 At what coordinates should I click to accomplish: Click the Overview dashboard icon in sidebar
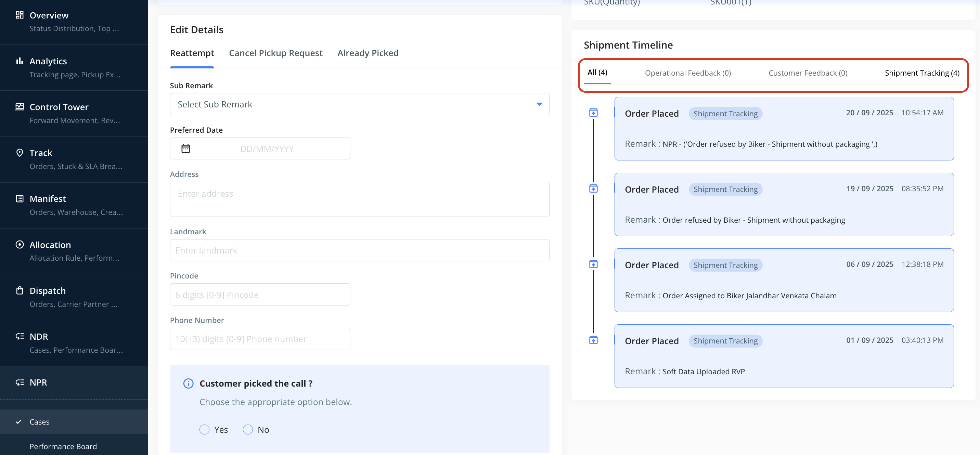(x=20, y=15)
